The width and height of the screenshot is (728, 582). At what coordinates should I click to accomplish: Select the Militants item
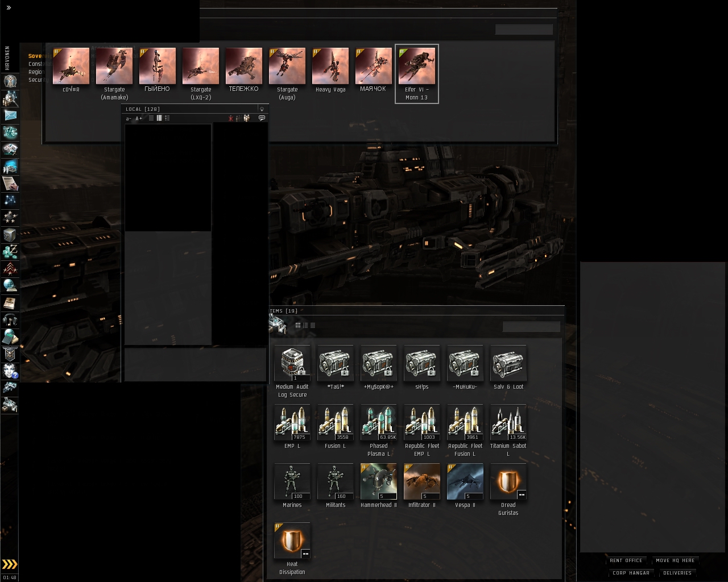click(336, 486)
